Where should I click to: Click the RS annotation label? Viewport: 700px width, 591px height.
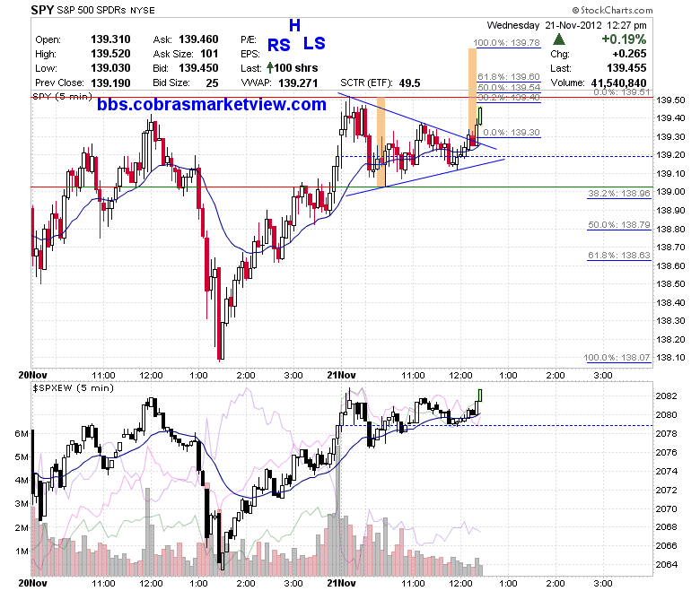(x=278, y=45)
